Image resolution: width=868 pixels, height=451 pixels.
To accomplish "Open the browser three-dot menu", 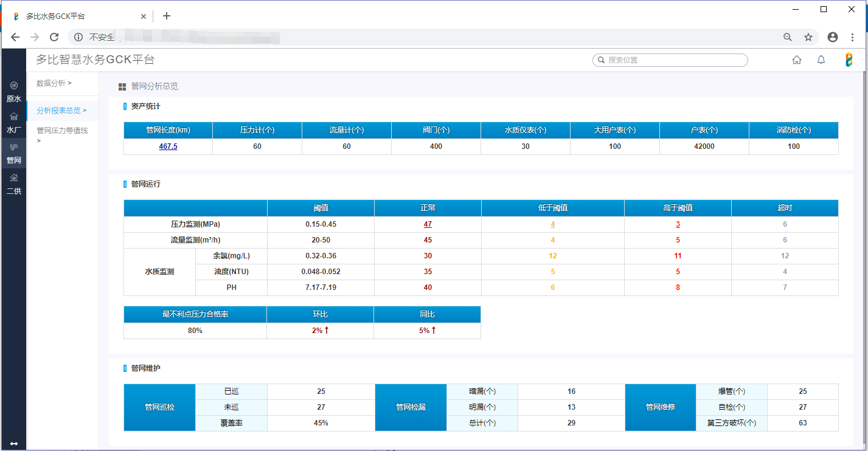I will coord(852,37).
